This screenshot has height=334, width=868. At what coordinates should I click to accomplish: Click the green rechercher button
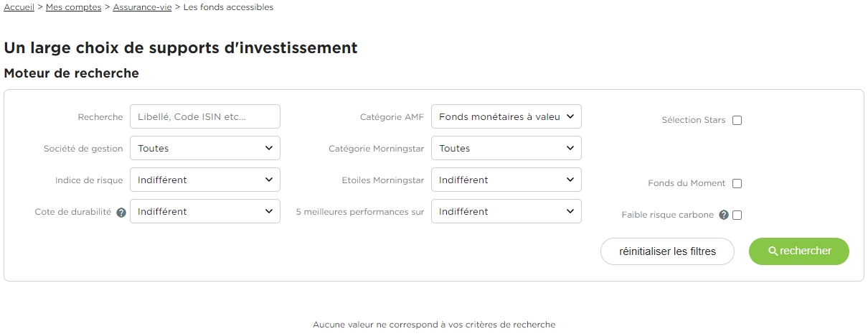pyautogui.click(x=799, y=251)
